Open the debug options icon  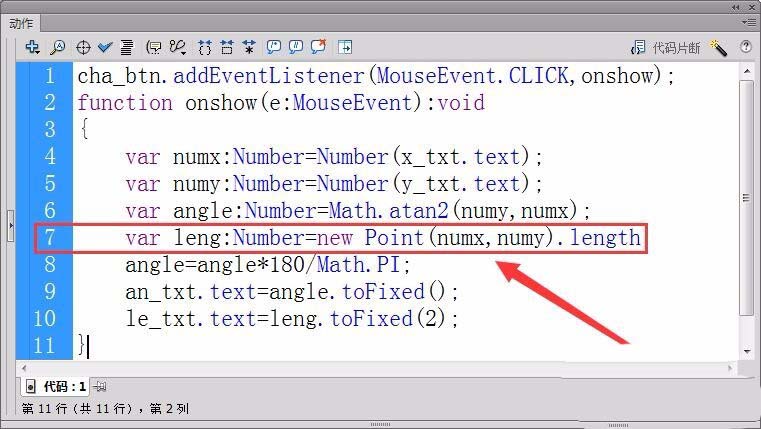point(178,47)
